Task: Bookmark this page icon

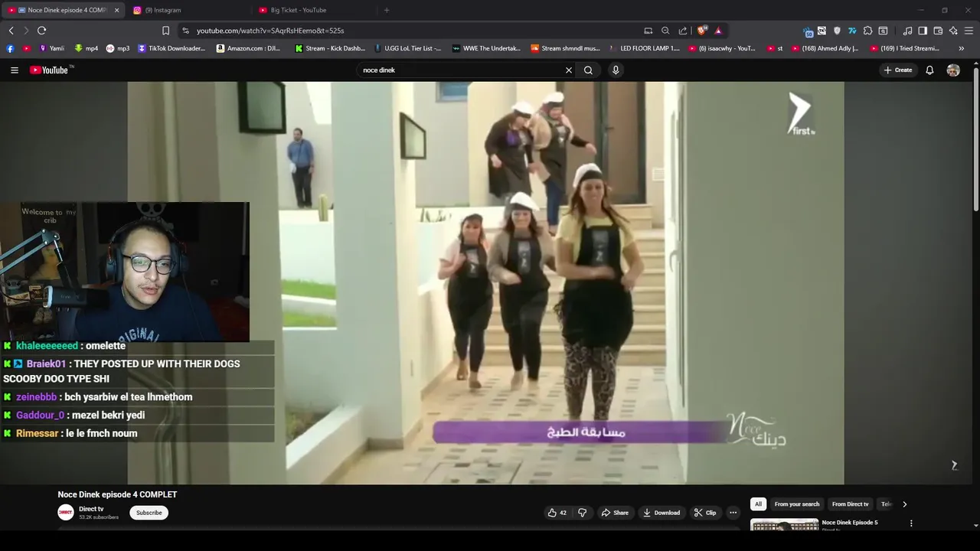Action: [165, 31]
